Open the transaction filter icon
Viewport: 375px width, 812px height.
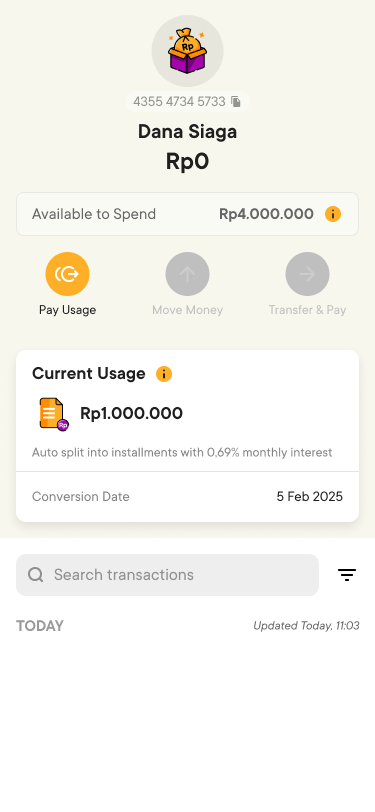point(347,575)
